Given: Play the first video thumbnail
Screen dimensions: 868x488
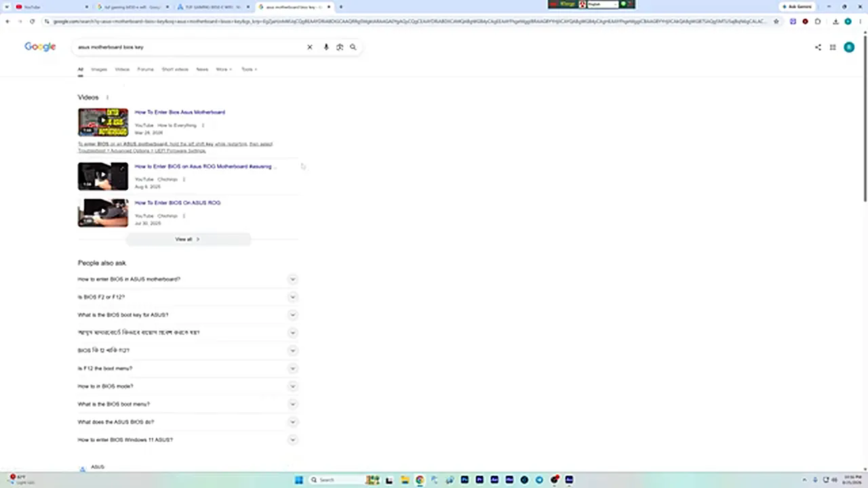Looking at the screenshot, I should coord(103,122).
